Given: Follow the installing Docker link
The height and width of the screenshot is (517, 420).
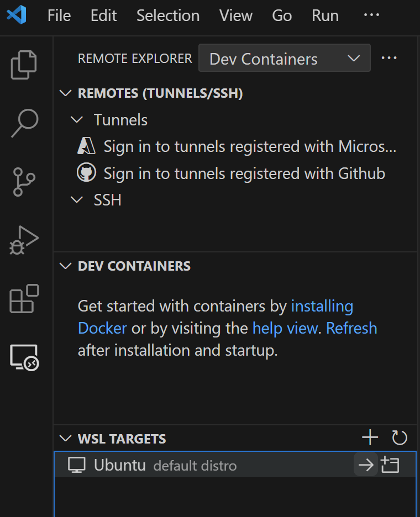Looking at the screenshot, I should 322,307.
